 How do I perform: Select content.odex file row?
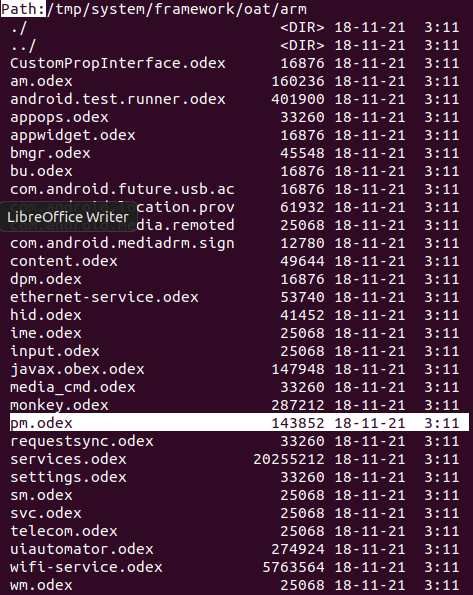239,261
